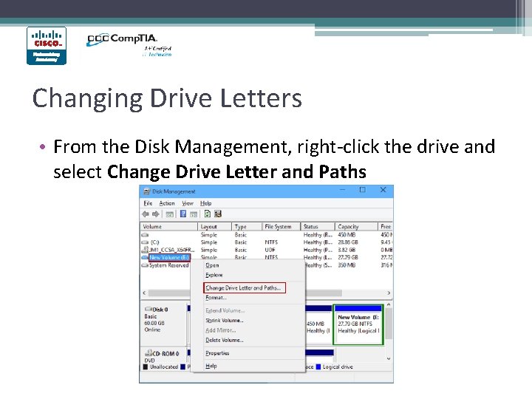
Task: Click the greyed Extend Volume... entry
Action: coord(248,310)
